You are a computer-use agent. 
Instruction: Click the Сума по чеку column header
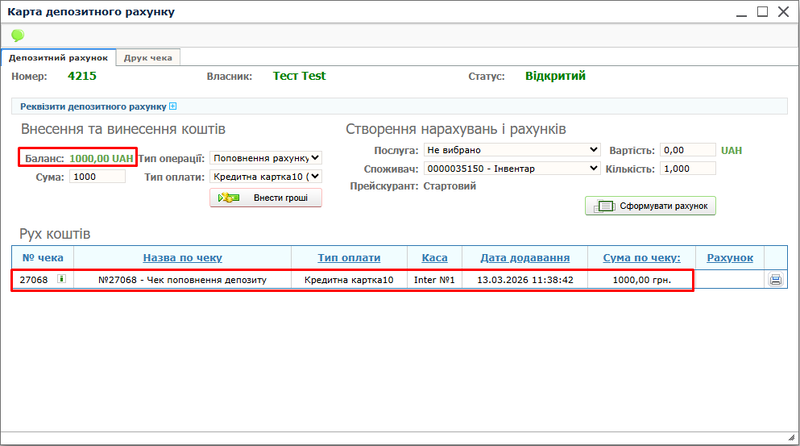640,257
